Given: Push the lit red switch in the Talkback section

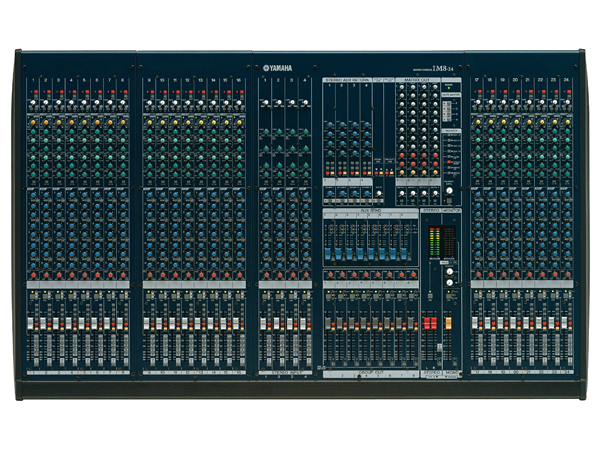Looking at the screenshot, I should [x=449, y=162].
